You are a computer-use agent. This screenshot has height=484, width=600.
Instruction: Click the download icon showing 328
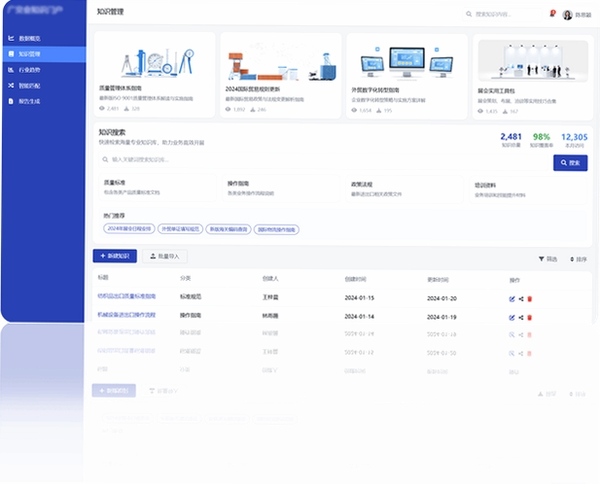click(126, 109)
